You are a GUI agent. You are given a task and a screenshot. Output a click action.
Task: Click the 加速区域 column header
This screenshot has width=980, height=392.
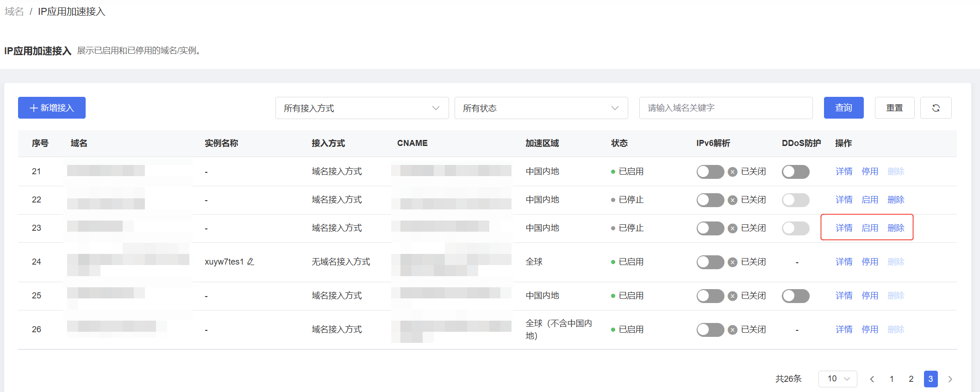(542, 144)
